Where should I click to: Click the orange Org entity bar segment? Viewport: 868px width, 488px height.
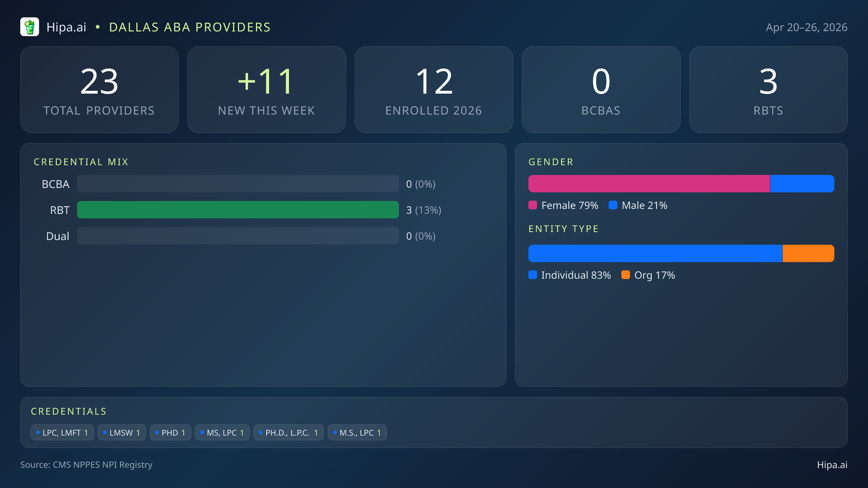tap(808, 254)
